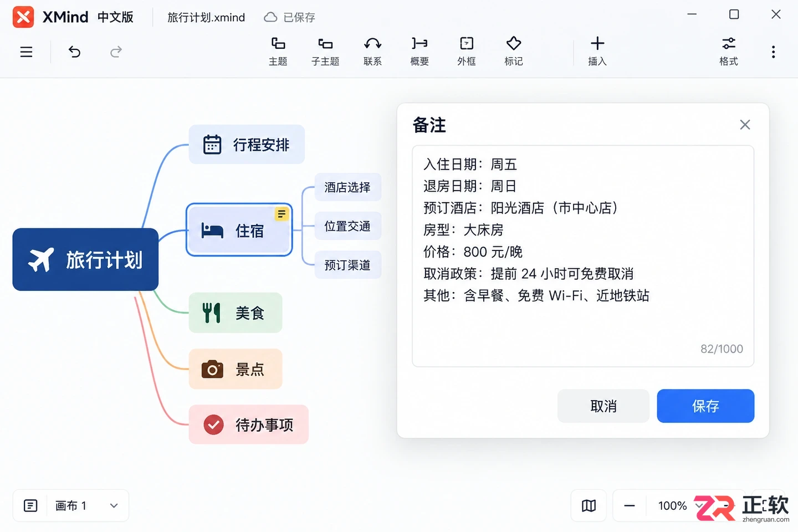Add a 概要 summary
This screenshot has width=798, height=532.
click(x=420, y=52)
